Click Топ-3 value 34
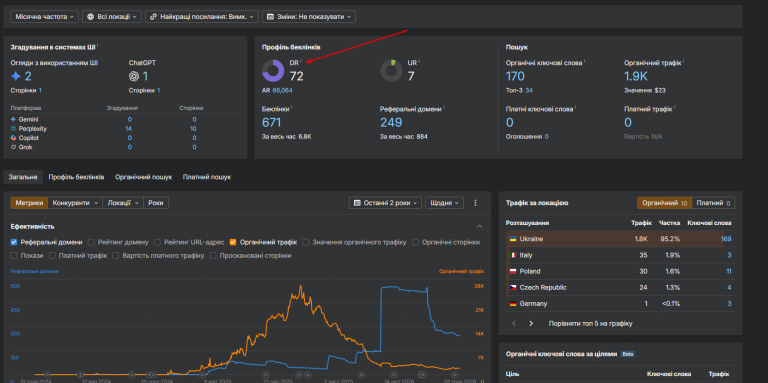Screen dimensions: 768x383 pos(529,91)
